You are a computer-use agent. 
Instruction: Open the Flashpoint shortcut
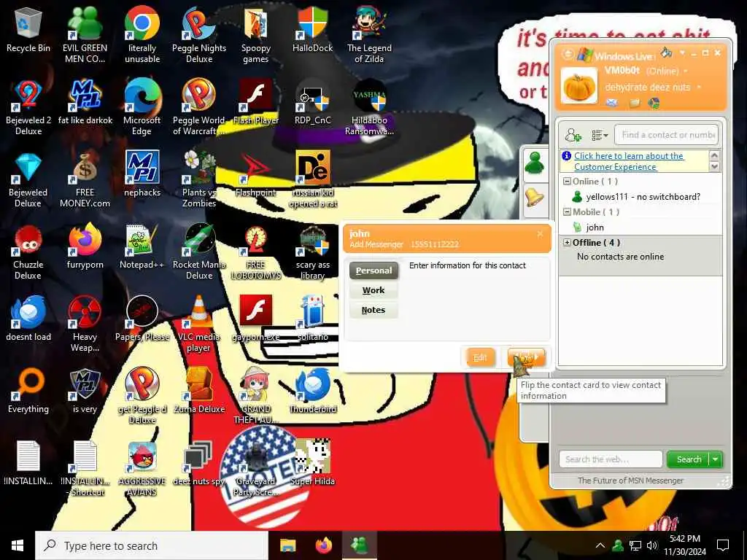[256, 174]
